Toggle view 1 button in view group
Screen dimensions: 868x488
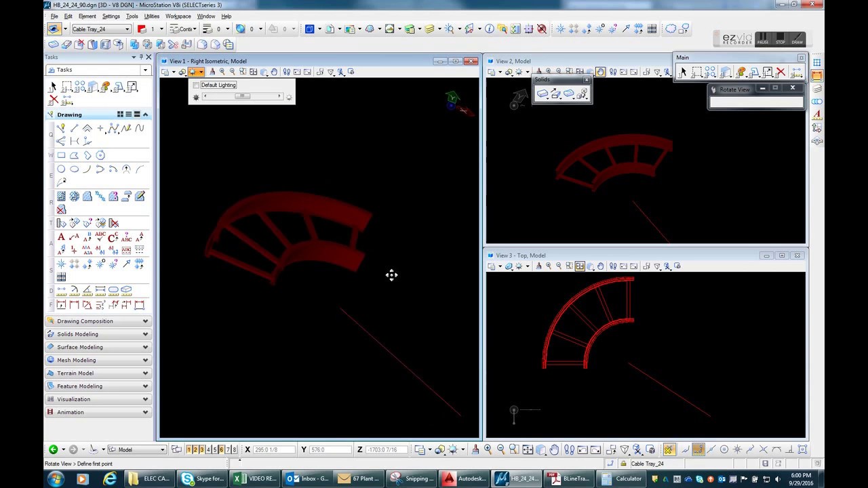[x=189, y=449]
